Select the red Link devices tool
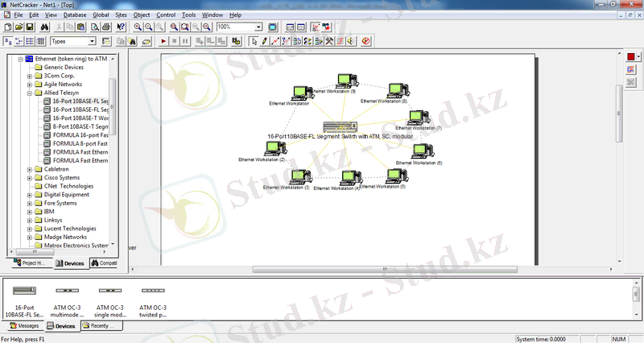 pos(275,41)
